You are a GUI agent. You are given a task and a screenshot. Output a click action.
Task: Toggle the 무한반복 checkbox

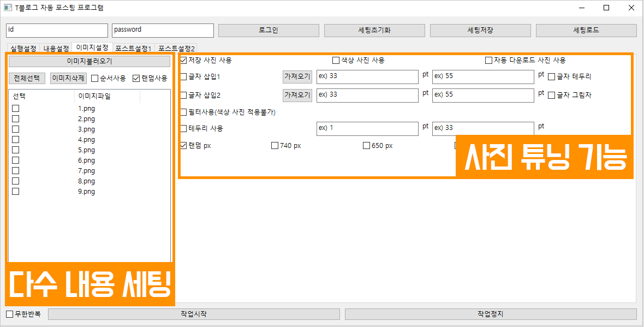10,314
